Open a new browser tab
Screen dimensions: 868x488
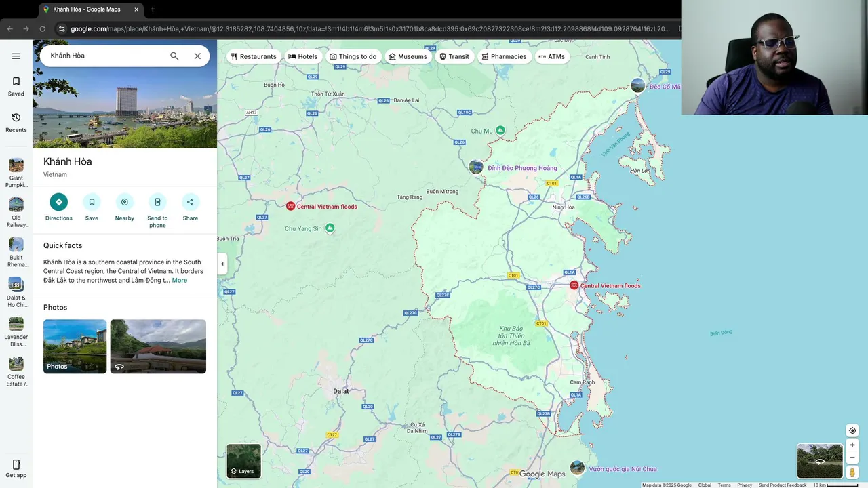click(153, 9)
